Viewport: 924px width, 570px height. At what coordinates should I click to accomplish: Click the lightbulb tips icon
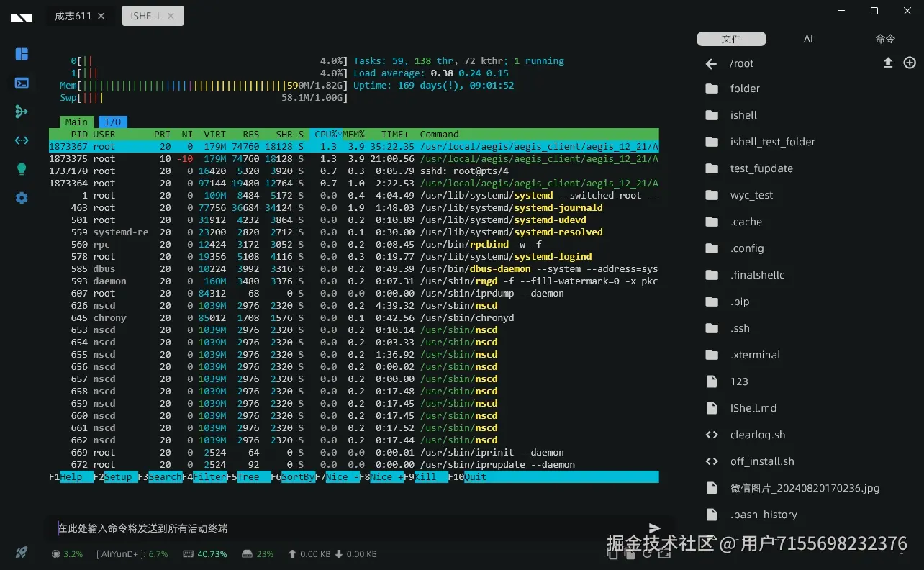(22, 169)
